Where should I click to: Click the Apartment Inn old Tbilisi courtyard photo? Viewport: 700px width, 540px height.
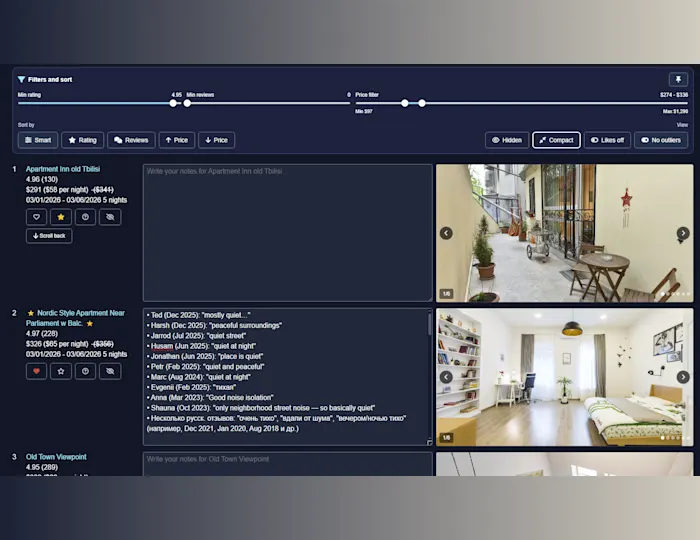[x=565, y=233]
